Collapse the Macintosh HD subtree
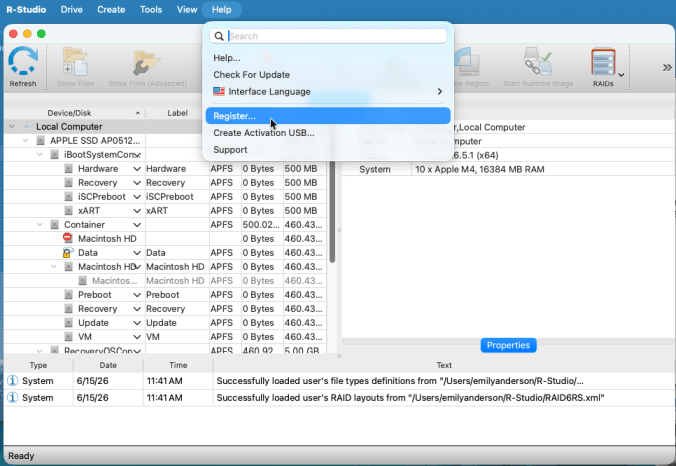This screenshot has height=466, width=676. click(53, 267)
